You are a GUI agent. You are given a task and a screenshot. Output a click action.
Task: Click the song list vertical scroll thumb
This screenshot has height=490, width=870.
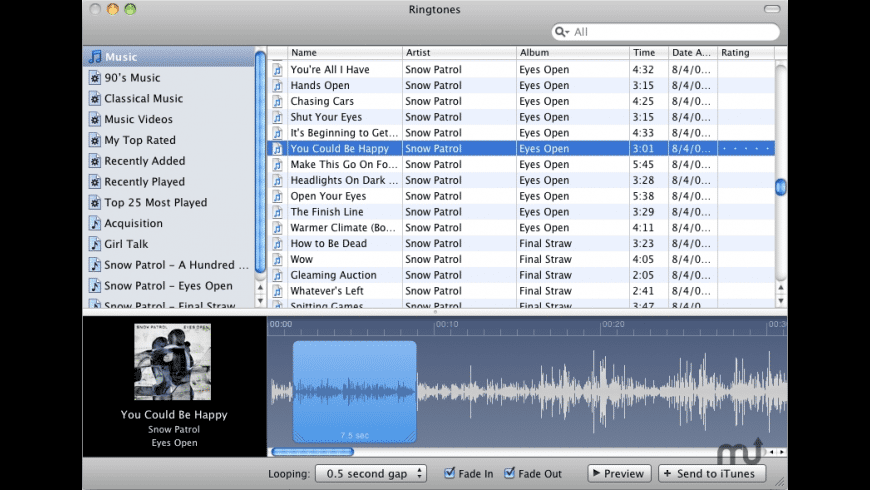pyautogui.click(x=781, y=187)
